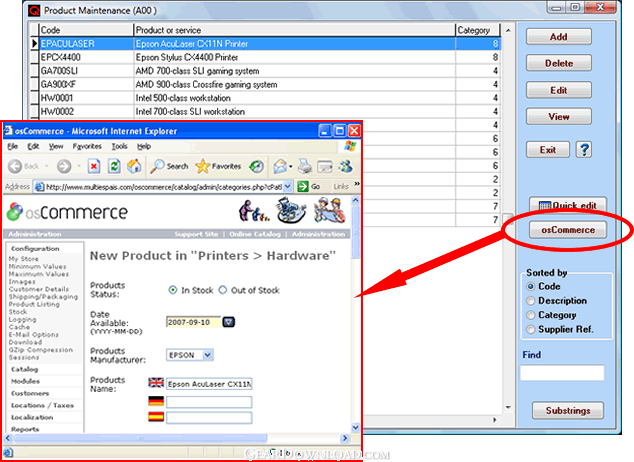Select the Out of Stock radio button
634x462 pixels.
click(223, 290)
